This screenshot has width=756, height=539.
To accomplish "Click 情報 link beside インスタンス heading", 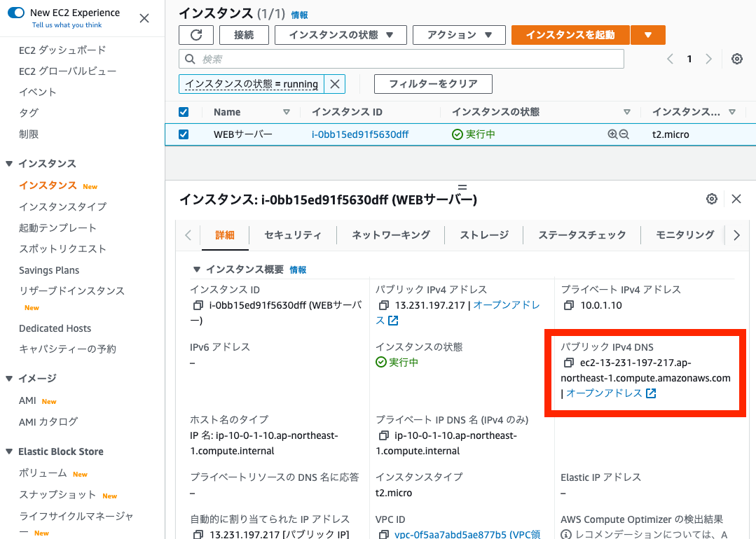I will (299, 15).
